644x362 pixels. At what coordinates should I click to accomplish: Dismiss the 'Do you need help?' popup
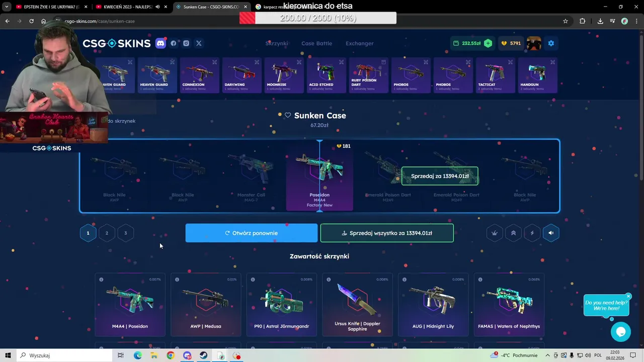(x=628, y=296)
